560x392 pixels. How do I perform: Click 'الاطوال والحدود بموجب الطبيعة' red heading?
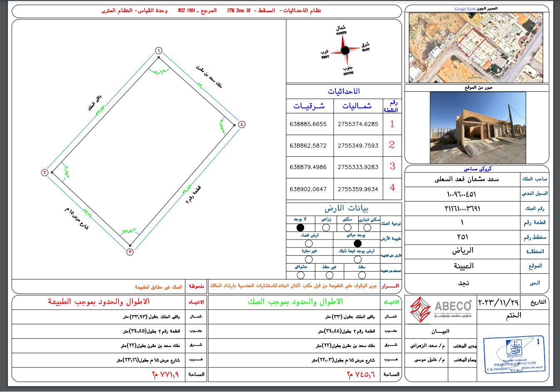pos(98,302)
